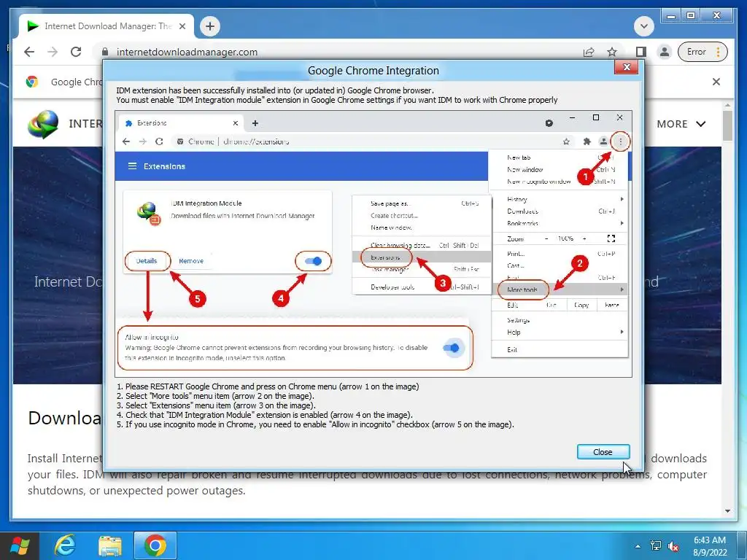Click the Error chip in the toolbar

703,52
